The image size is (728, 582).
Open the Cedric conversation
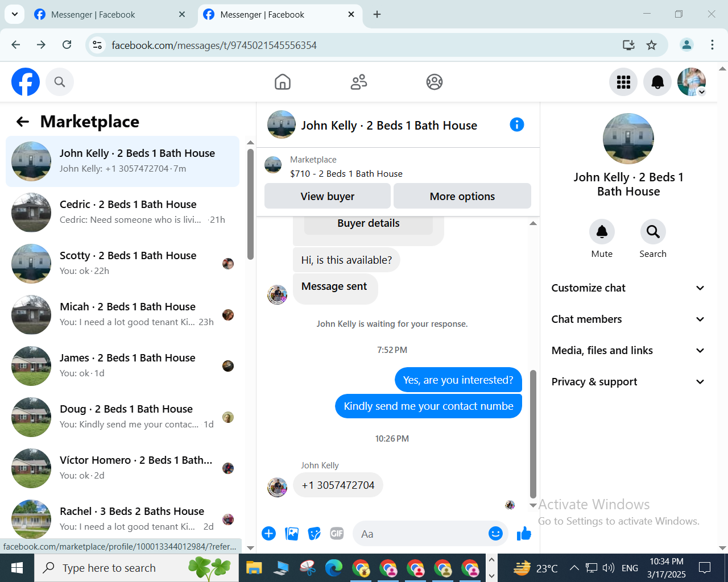click(x=122, y=213)
